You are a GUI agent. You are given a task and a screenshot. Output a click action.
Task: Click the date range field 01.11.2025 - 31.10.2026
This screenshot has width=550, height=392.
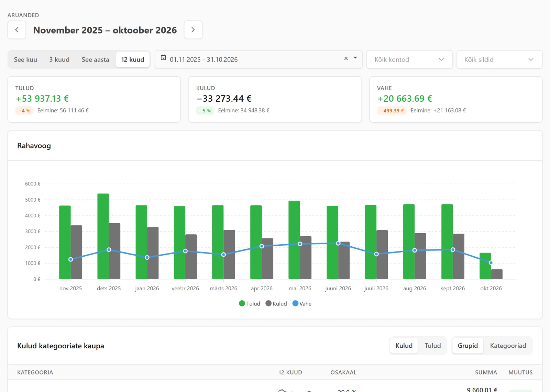pos(258,59)
